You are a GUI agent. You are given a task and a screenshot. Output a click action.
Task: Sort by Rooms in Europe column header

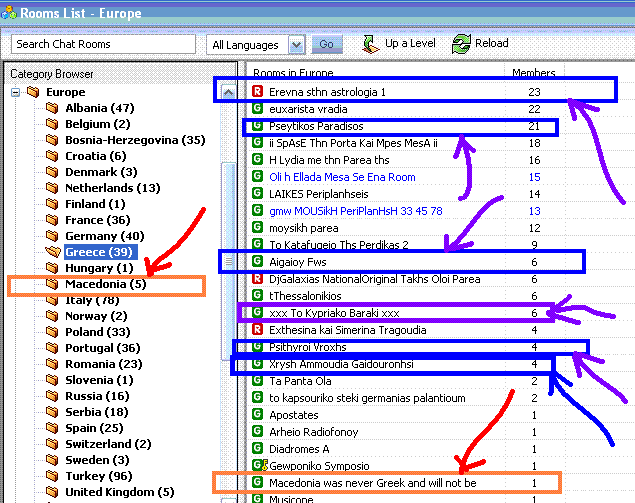click(293, 73)
